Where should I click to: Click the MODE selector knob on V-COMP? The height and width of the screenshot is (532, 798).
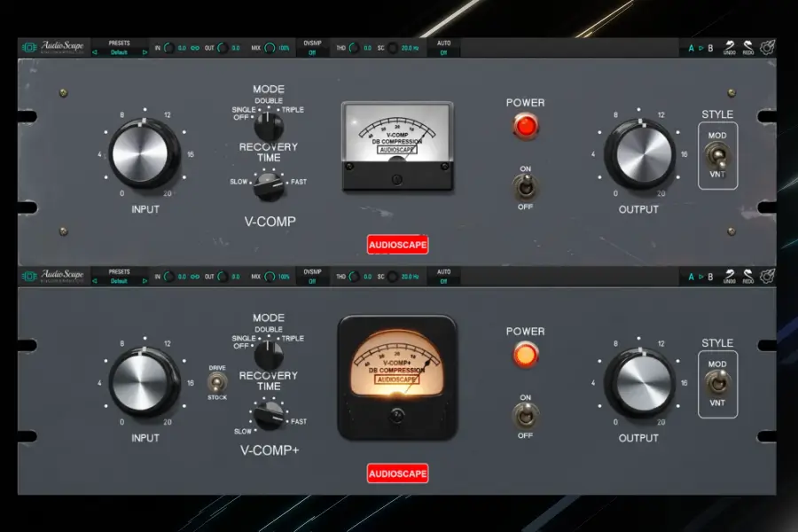pos(269,126)
